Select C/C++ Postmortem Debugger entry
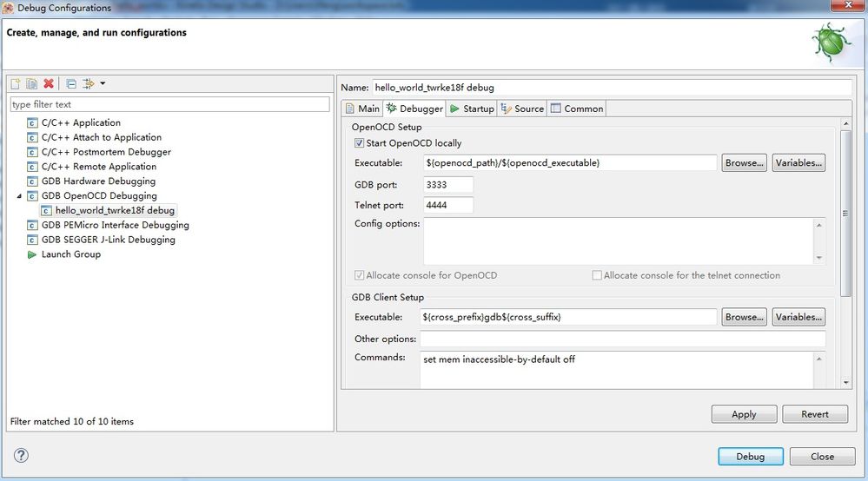Image resolution: width=868 pixels, height=481 pixels. (x=106, y=152)
